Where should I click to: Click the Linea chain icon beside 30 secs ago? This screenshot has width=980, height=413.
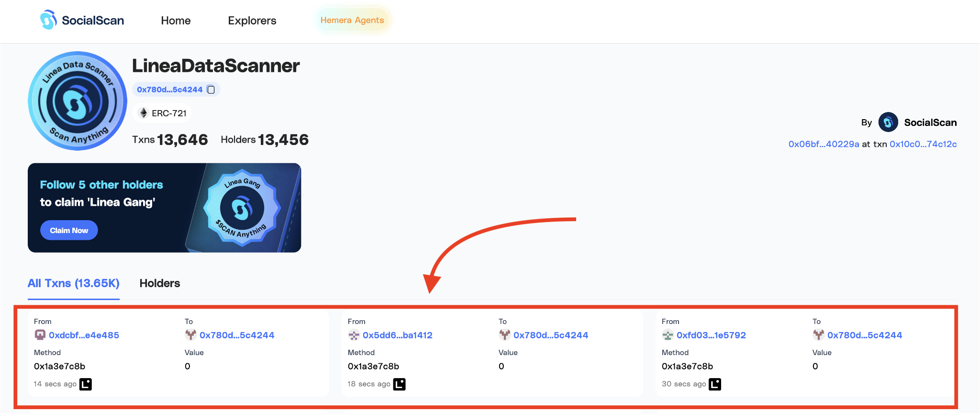715,384
